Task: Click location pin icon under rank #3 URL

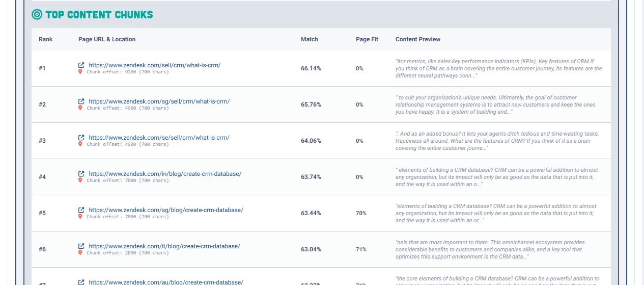Action: click(80, 144)
